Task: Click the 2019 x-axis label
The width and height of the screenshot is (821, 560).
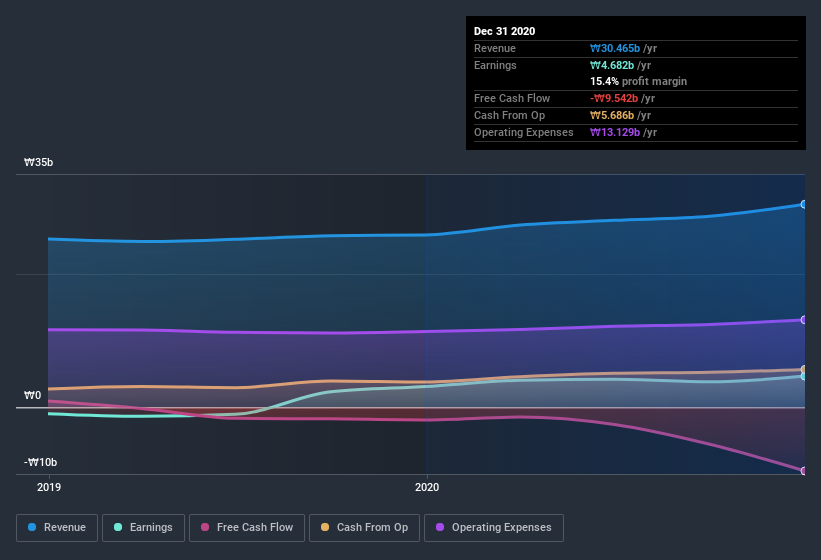Action: pos(49,487)
